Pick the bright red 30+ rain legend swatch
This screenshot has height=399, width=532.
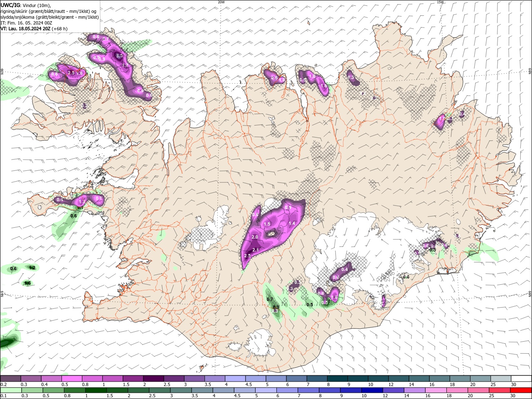pos(520,390)
